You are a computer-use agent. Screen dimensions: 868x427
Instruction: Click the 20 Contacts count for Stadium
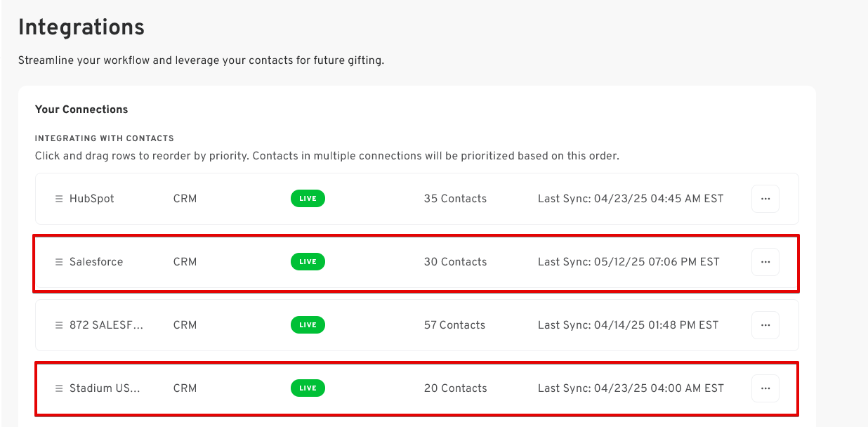pos(455,388)
